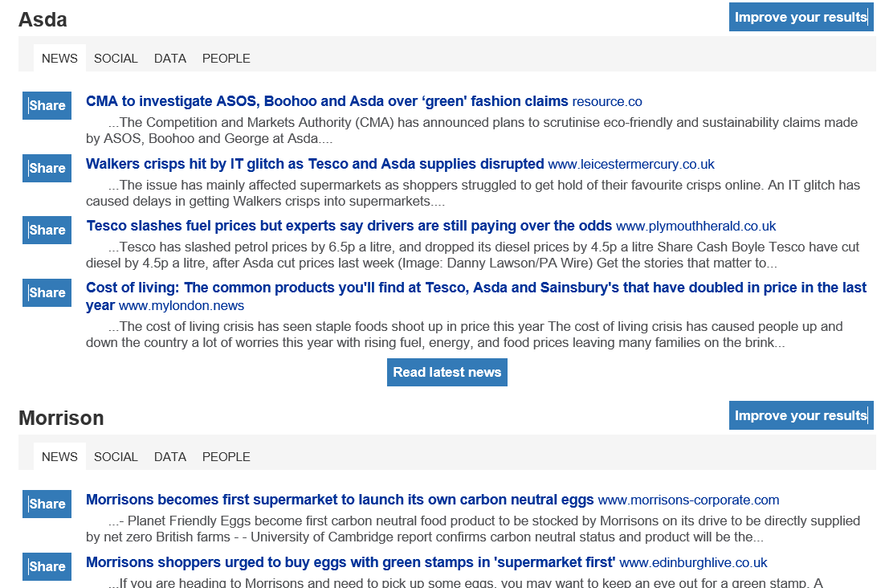Visit www.plymouthherald.co.uk source link

(696, 227)
